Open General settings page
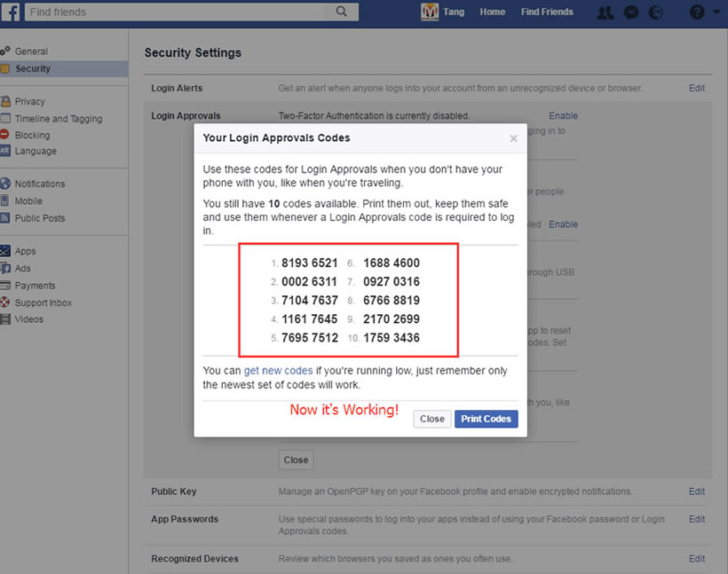Viewport: 728px width, 574px height. click(31, 51)
